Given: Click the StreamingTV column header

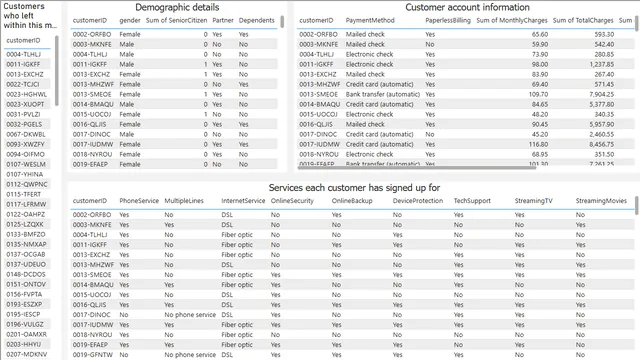Looking at the screenshot, I should [x=533, y=201].
